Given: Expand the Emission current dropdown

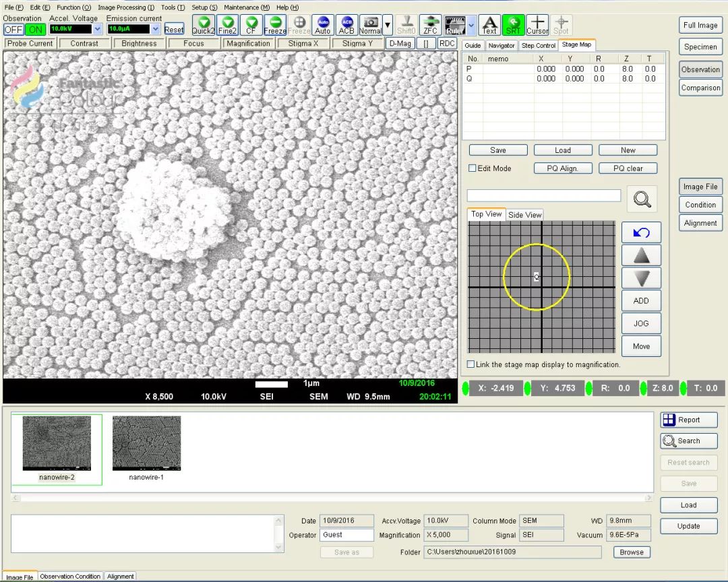Looking at the screenshot, I should point(156,29).
